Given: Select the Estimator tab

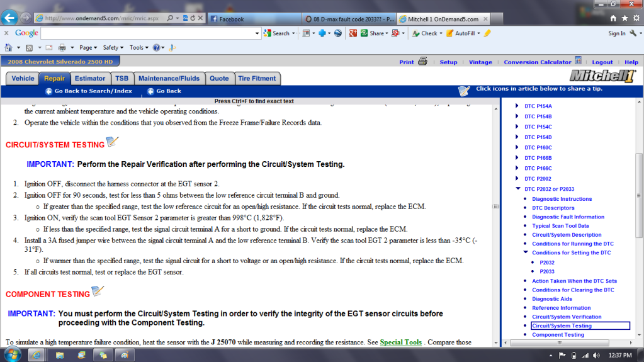Looking at the screenshot, I should (90, 79).
